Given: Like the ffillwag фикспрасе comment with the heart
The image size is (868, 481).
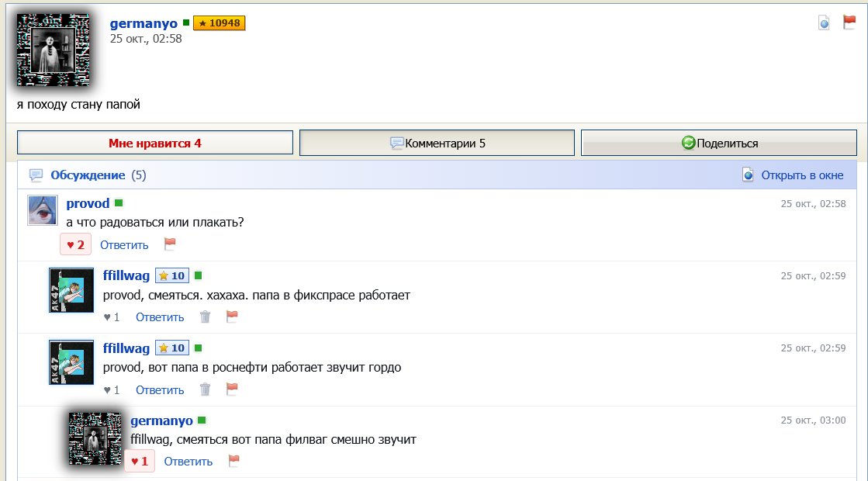Looking at the screenshot, I should [x=111, y=317].
